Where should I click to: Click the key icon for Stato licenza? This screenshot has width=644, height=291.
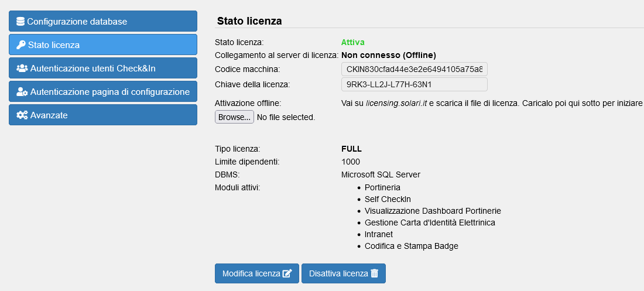[20, 45]
